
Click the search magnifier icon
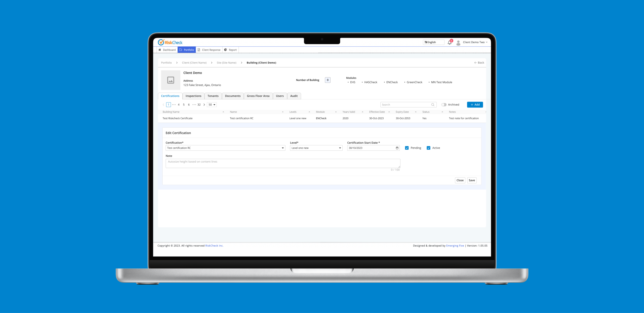(x=433, y=105)
